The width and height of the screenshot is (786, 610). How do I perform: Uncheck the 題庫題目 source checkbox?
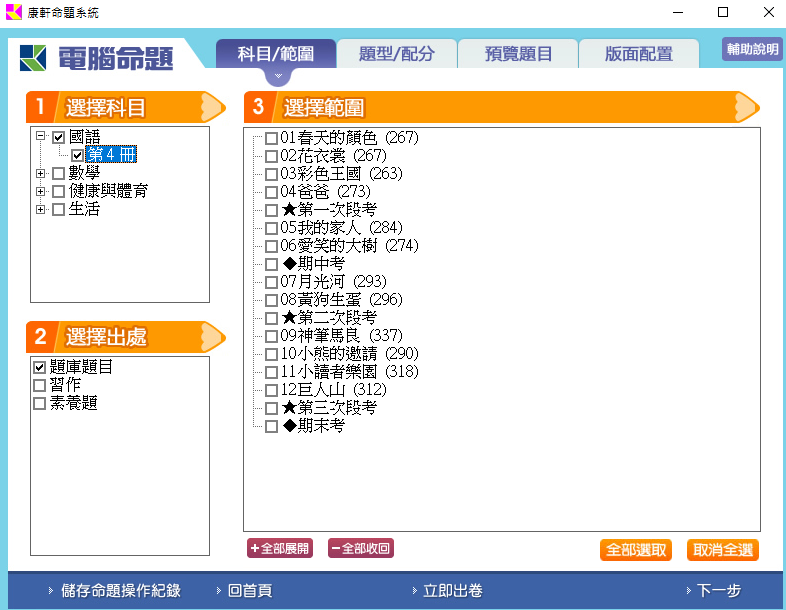[x=40, y=368]
